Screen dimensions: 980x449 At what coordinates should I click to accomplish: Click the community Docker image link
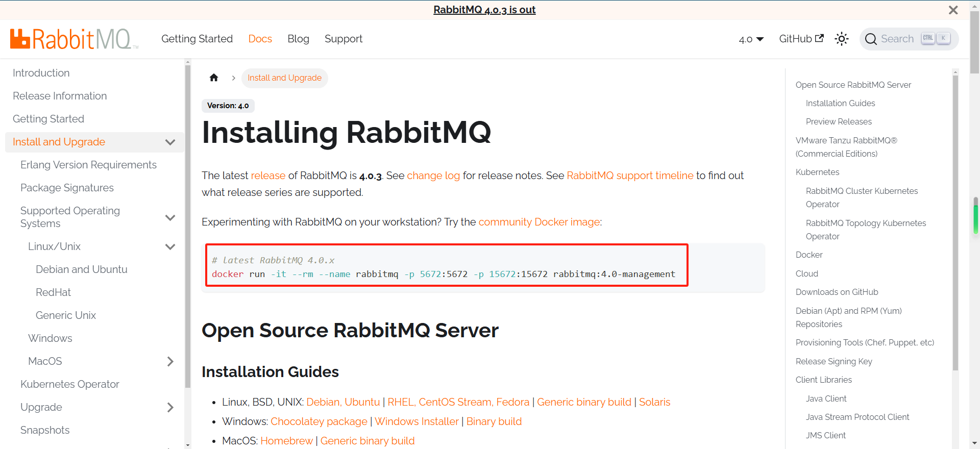(x=539, y=222)
